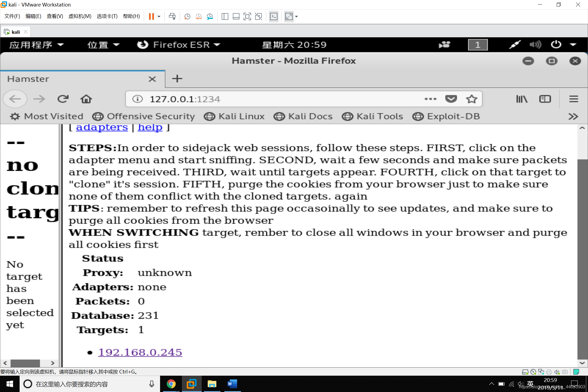Open the Firefox ESR app menu
588x392 pixels.
pos(179,45)
